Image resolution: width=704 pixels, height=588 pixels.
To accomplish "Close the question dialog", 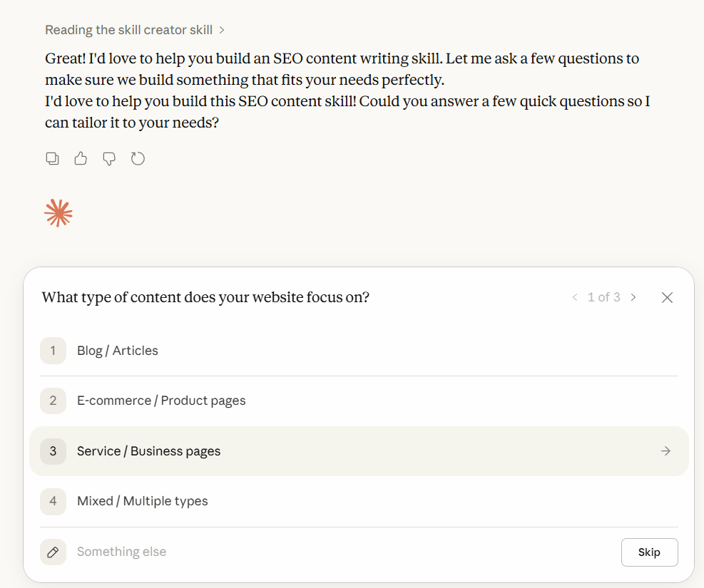I will 667,297.
